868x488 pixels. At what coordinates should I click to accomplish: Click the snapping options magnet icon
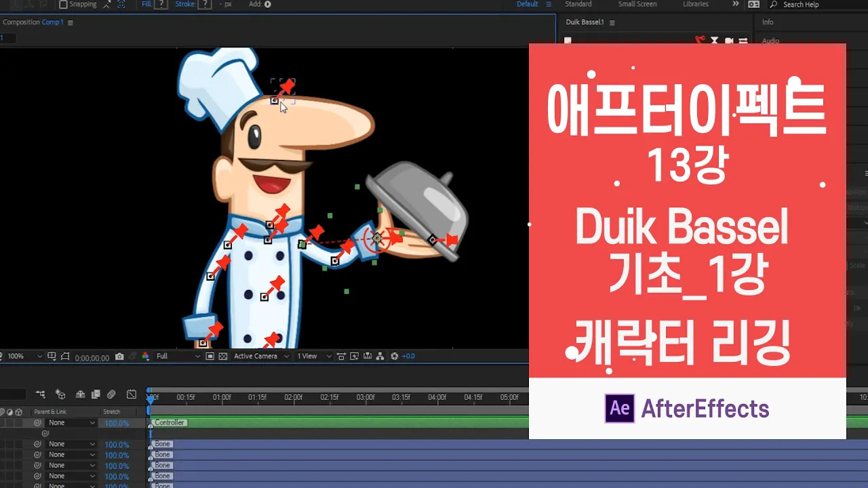tap(107, 4)
